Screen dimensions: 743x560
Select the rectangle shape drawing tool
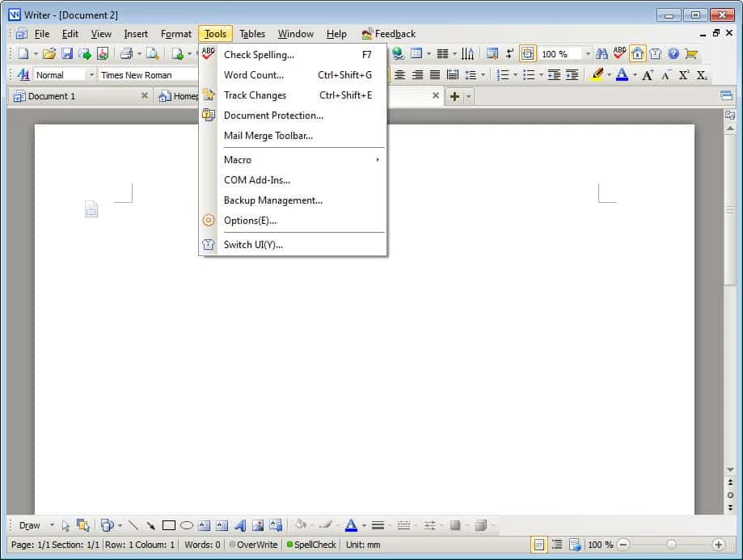[168, 525]
